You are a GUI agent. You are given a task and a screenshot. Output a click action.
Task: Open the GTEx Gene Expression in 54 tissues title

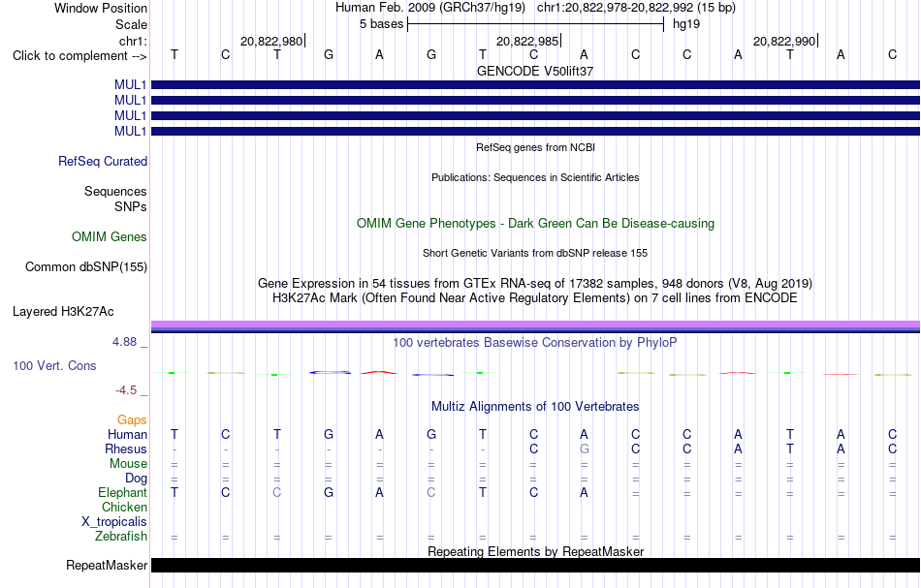point(535,284)
